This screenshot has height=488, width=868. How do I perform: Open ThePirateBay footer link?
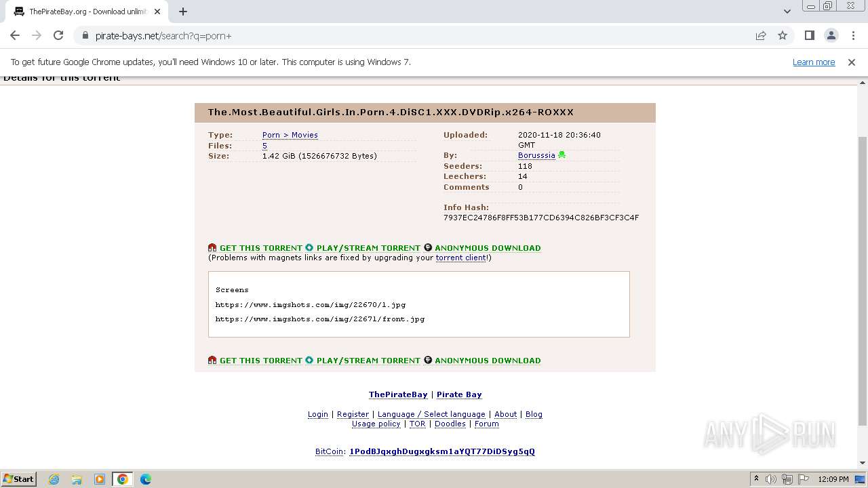[398, 394]
